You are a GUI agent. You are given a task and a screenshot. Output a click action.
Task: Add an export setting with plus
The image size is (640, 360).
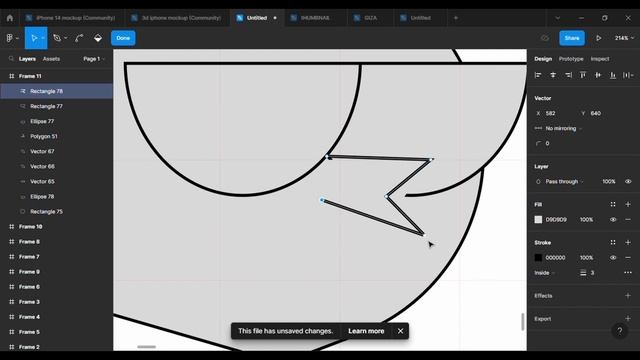[628, 319]
